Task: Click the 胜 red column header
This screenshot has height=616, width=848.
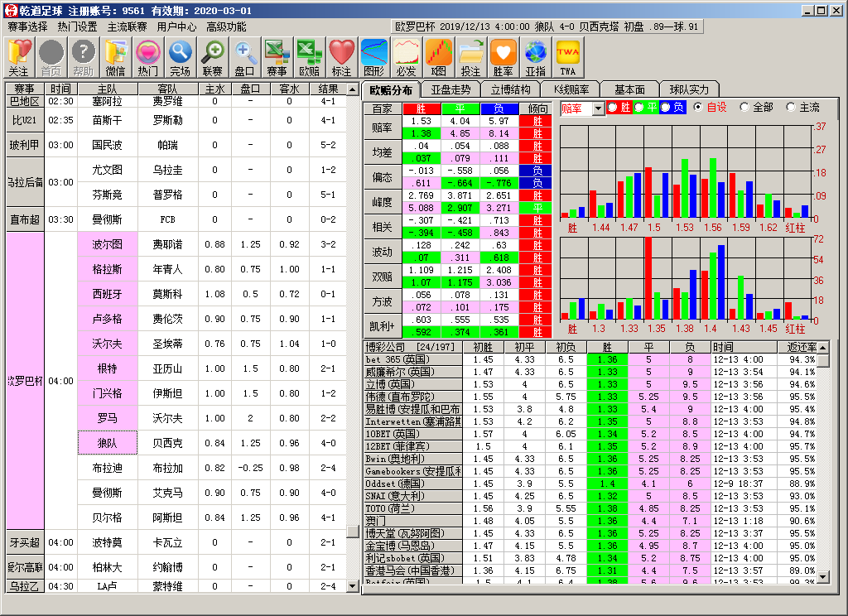Action: click(422, 108)
